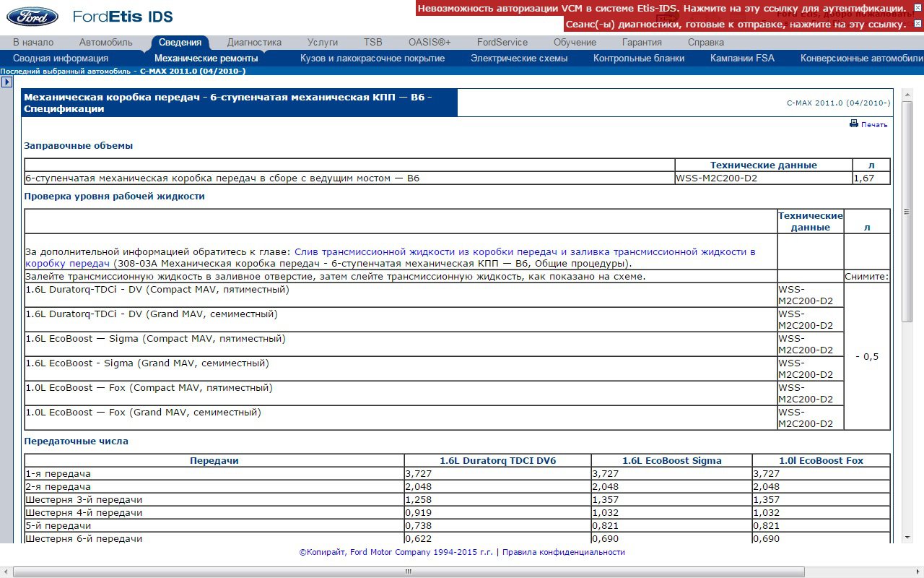Close the VCM authorization failure notification
Image resolution: width=924 pixels, height=578 pixels.
coord(918,8)
